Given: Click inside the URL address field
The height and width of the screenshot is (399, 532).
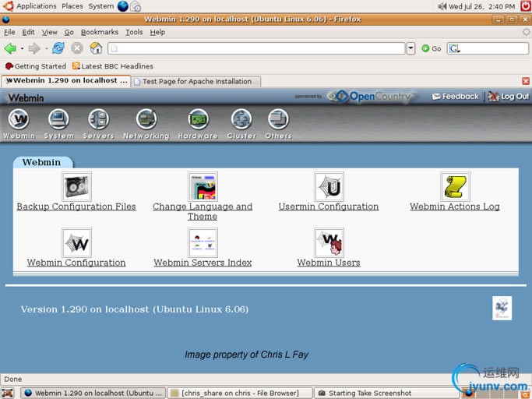Looking at the screenshot, I should pos(256,48).
